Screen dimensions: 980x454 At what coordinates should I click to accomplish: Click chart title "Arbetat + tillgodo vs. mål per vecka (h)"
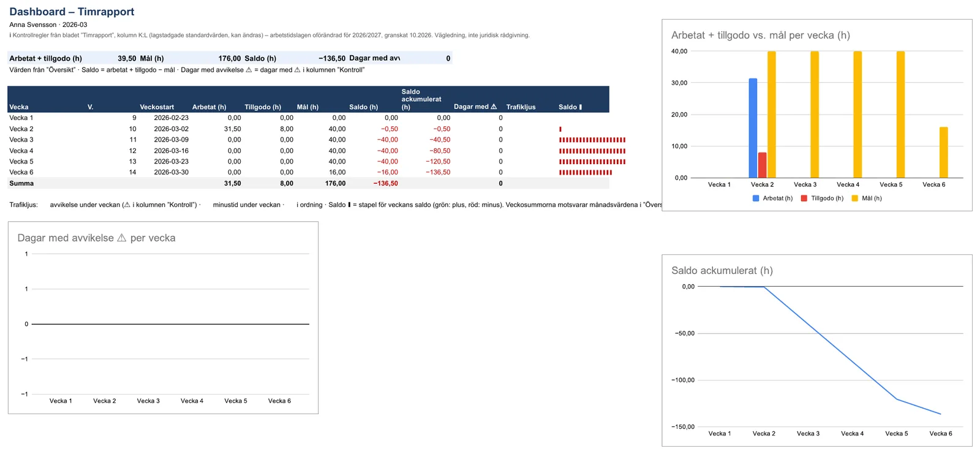761,36
